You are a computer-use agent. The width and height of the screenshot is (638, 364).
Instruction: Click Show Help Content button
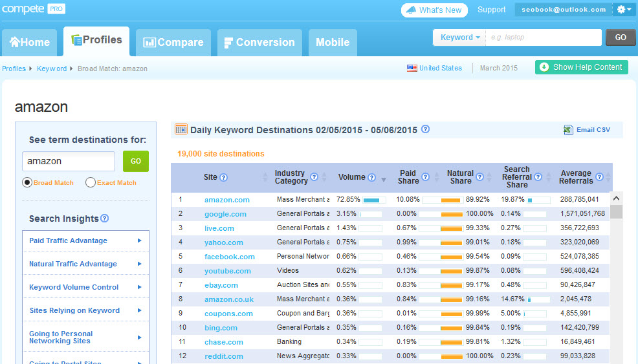pos(582,67)
